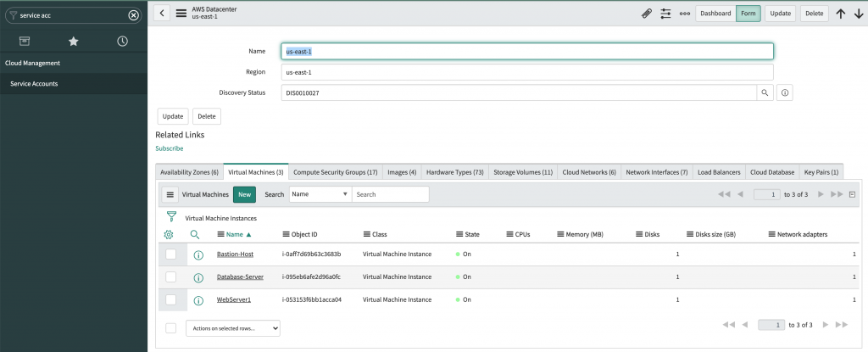Viewport: 868px width, 352px height.
Task: Select the Database-Server row checkbox
Action: click(x=171, y=277)
